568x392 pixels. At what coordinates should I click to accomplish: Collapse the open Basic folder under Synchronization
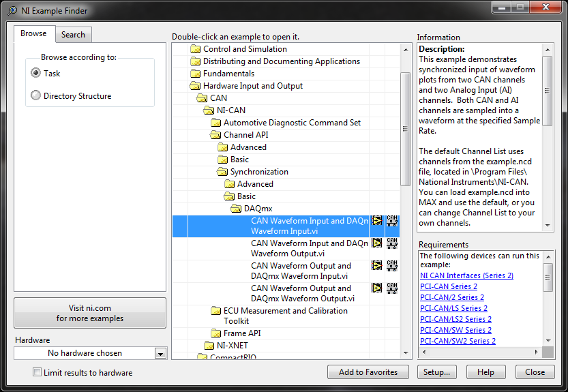(229, 196)
